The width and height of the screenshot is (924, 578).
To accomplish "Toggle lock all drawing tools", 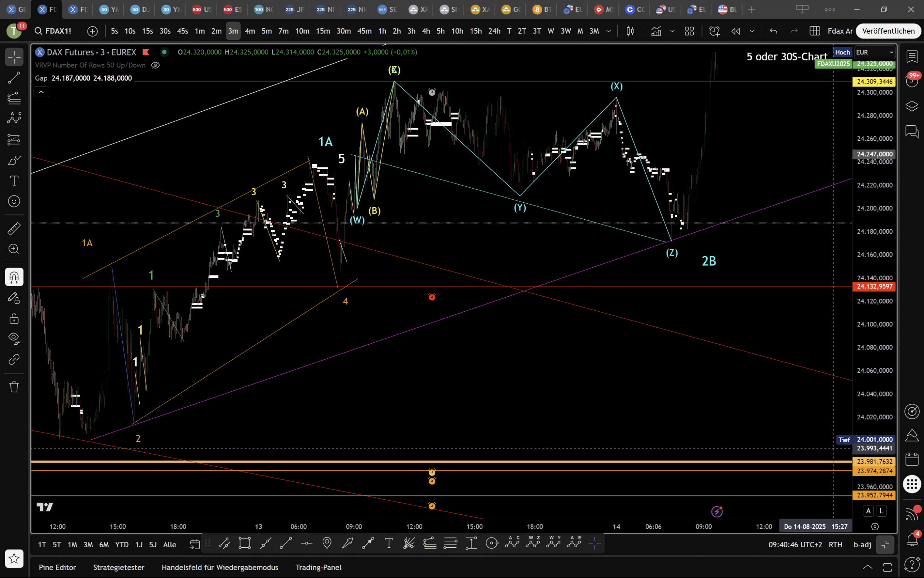I will [14, 318].
